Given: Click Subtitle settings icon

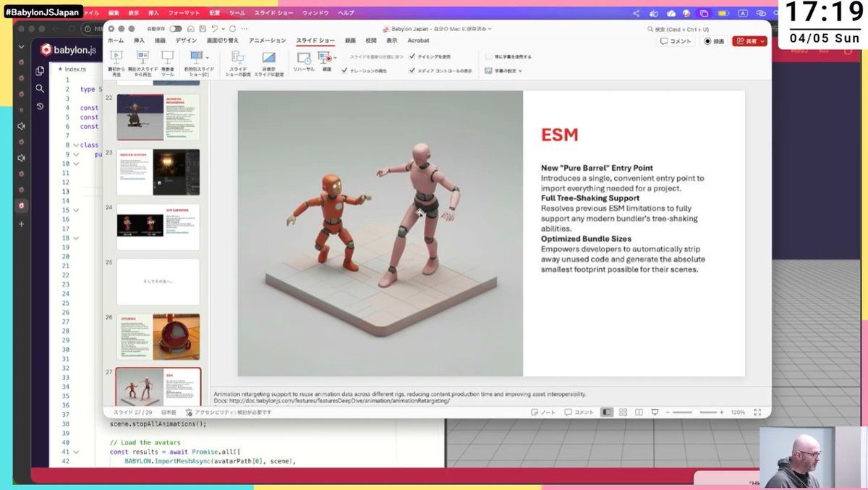Looking at the screenshot, I should tap(489, 71).
